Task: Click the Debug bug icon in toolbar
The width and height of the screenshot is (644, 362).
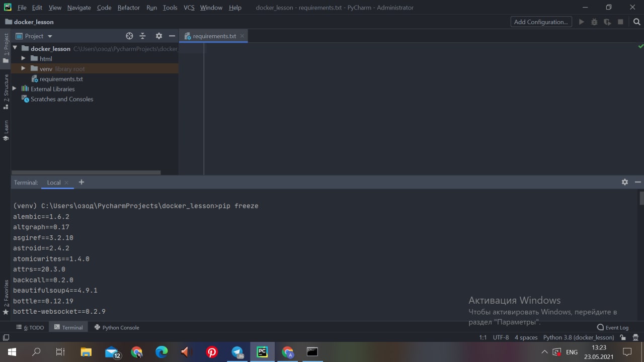Action: pyautogui.click(x=594, y=22)
